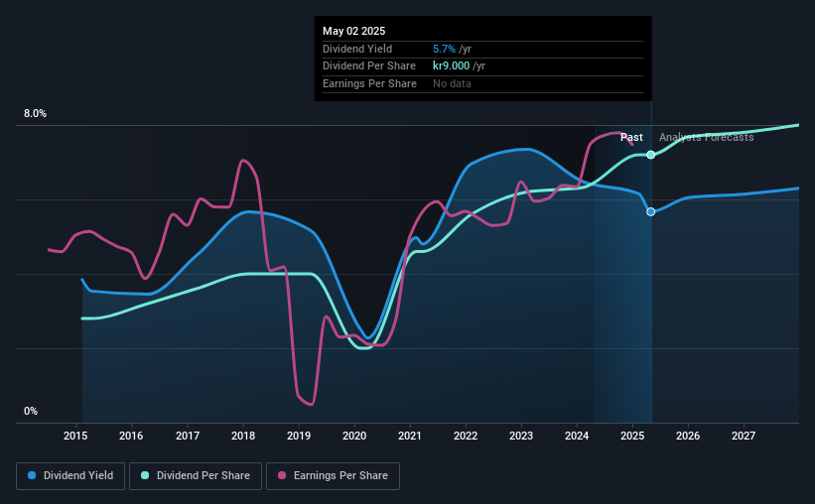Click the 'Analysts Forecasts' label
815x504 pixels.
707,137
